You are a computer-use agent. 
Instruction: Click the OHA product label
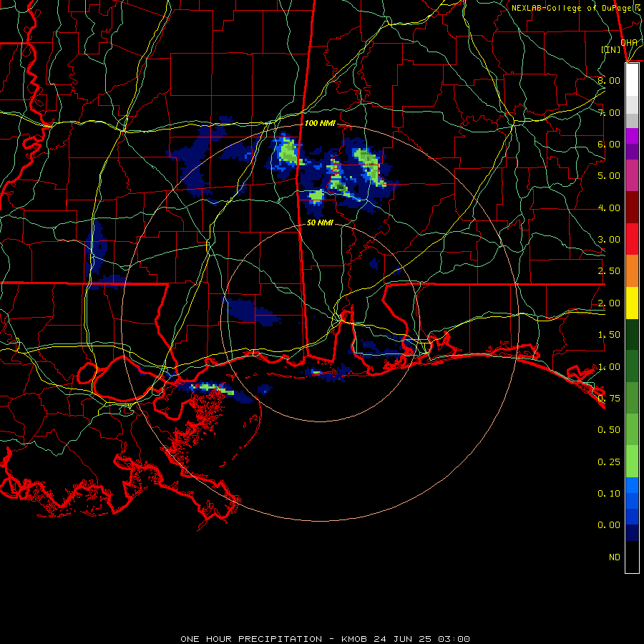tap(629, 42)
